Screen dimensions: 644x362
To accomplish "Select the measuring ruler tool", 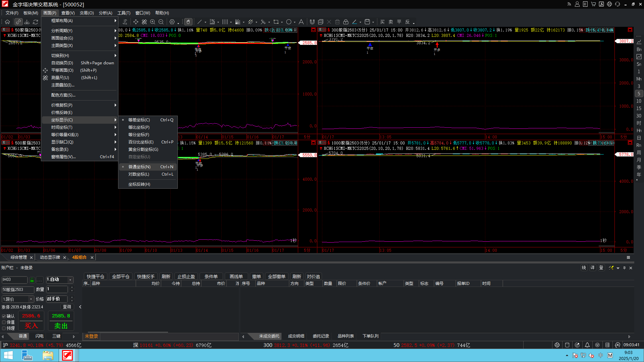I will click(x=144, y=22).
